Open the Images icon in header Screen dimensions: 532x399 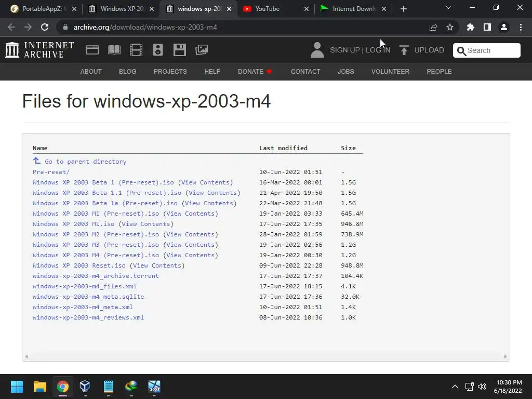[x=202, y=50]
